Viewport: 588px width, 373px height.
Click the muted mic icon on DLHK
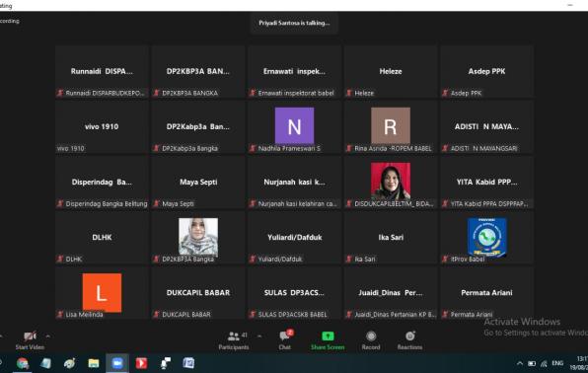pos(60,259)
